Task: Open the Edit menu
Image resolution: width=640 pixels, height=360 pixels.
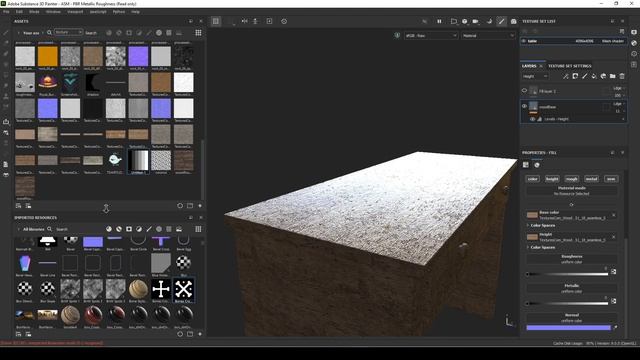Action: coord(19,12)
